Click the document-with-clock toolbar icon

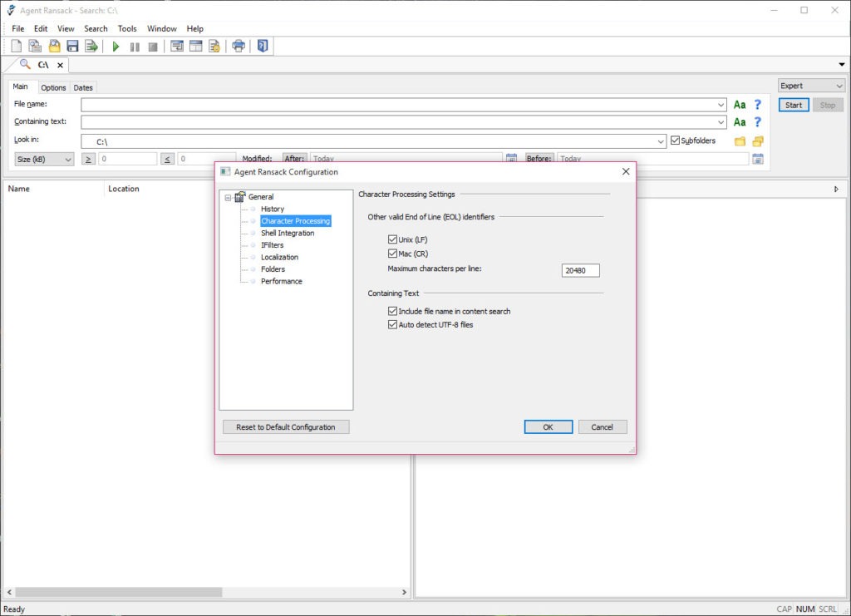coord(214,46)
